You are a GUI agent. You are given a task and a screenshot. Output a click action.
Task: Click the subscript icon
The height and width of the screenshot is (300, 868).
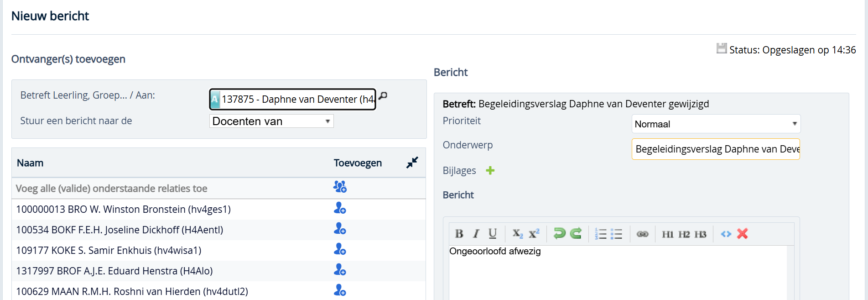(x=517, y=234)
